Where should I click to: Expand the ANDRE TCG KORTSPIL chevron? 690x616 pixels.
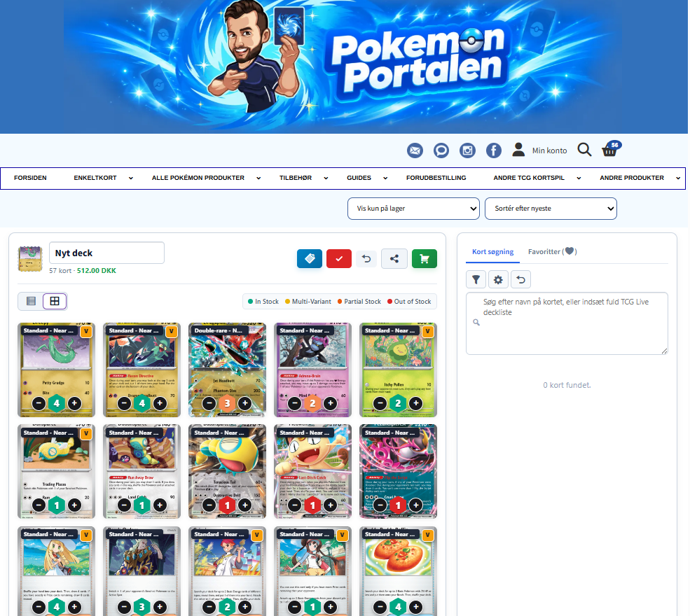(579, 178)
